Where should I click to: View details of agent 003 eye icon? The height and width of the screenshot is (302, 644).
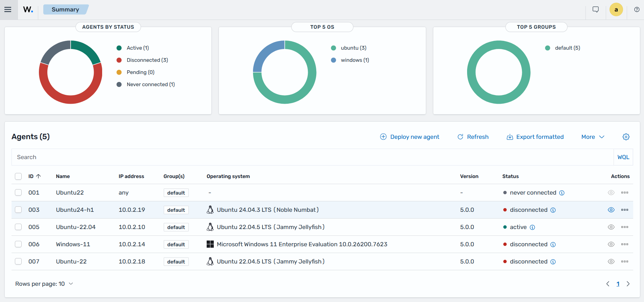pyautogui.click(x=611, y=210)
